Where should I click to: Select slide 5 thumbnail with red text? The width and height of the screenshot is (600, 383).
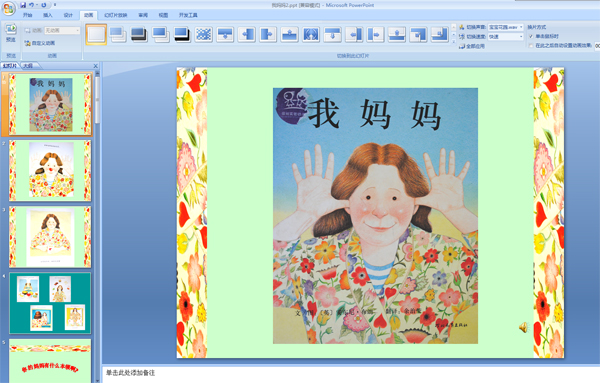pyautogui.click(x=50, y=361)
